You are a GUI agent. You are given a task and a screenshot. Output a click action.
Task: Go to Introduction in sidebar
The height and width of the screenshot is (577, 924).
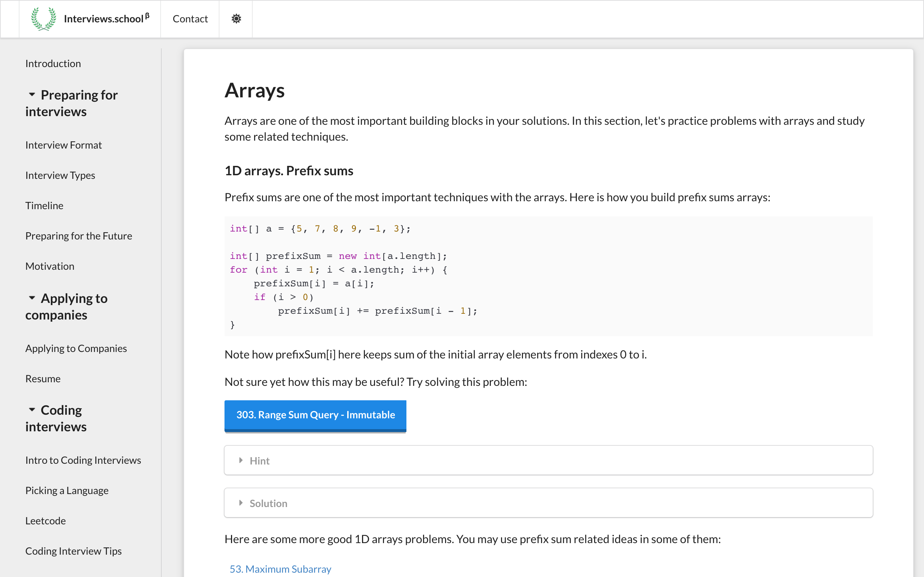(53, 63)
